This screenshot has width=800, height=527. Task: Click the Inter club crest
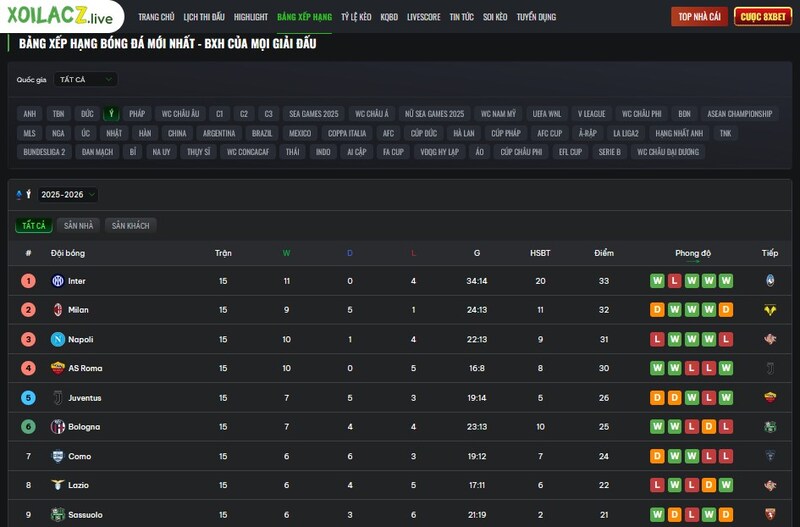click(x=58, y=281)
